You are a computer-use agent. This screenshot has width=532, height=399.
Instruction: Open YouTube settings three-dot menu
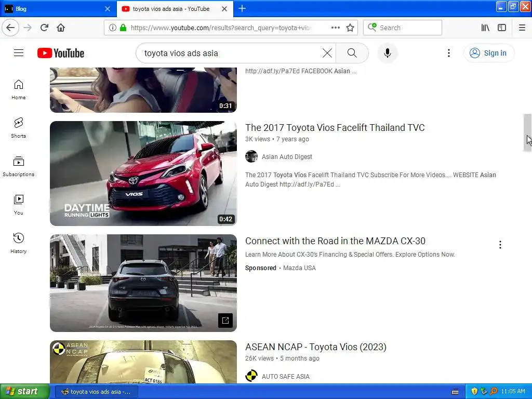coord(448,53)
